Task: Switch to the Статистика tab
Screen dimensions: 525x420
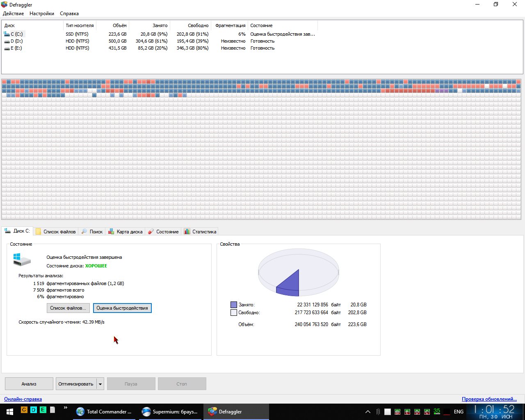Action: [x=200, y=232]
